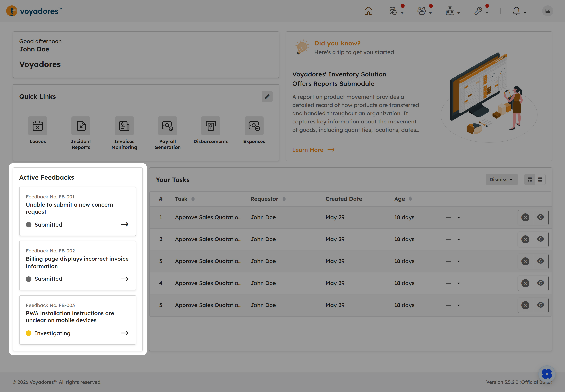
Task: Click the Version 3.5.2.0 footer text
Action: pos(519,382)
